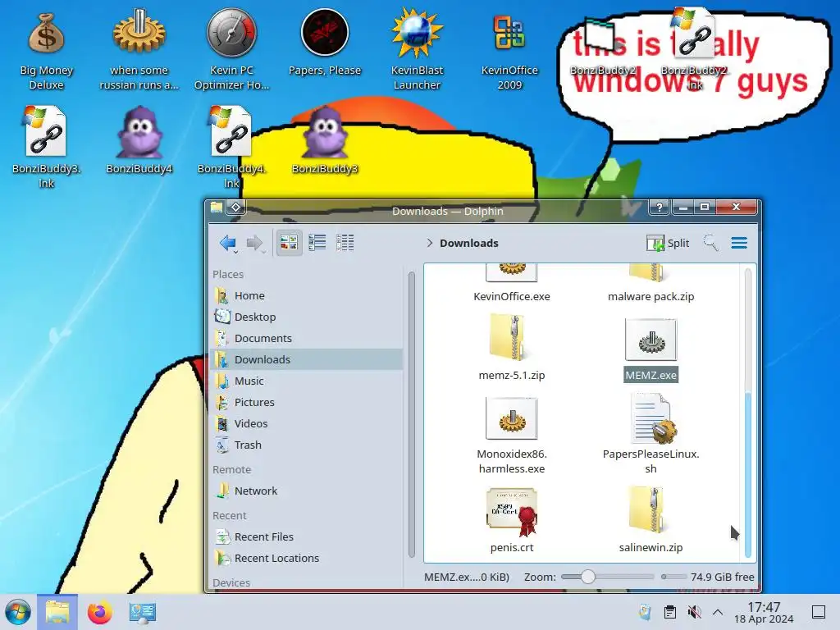Image resolution: width=840 pixels, height=630 pixels.
Task: Open Desktop in Places panel
Action: pos(307,317)
